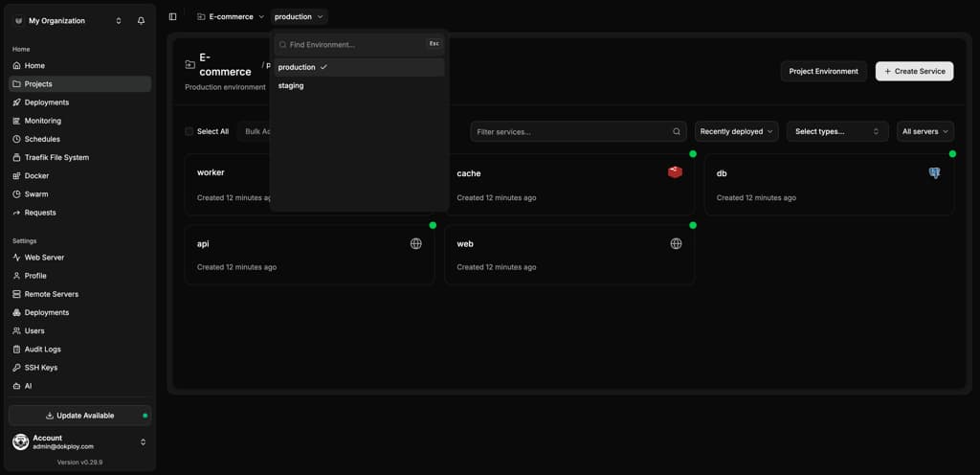Click the E-commerce folder icon in header
This screenshot has width=980, height=475.
pyautogui.click(x=190, y=64)
